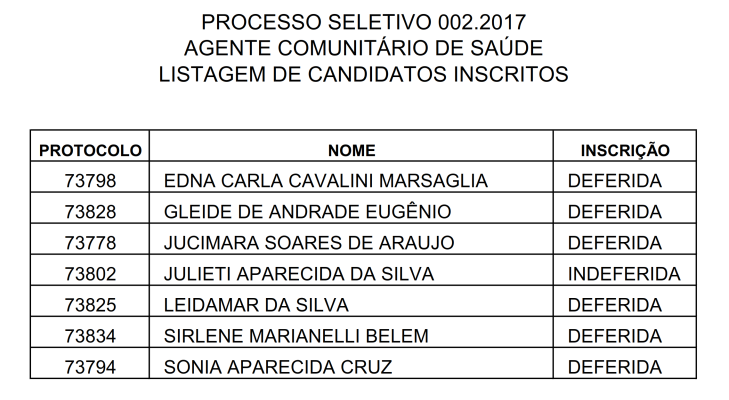Click the heading Listagem de Candidatos Inscritos
The width and height of the screenshot is (729, 400).
(364, 74)
